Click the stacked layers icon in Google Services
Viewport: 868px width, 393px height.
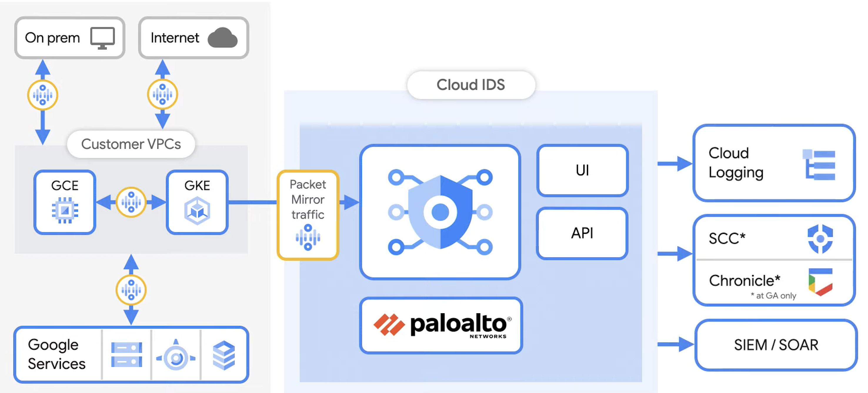tap(224, 355)
